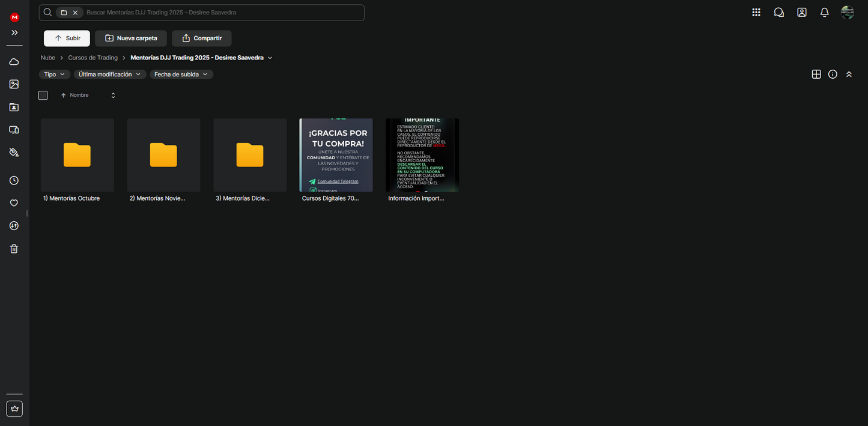Click the Nueva carpeta button
The height and width of the screenshot is (426, 868).
click(131, 38)
